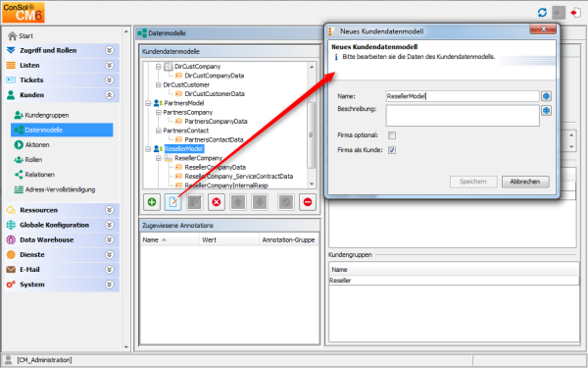Viewport: 588px width, 368px height.
Task: Open localization globe next to Name field
Action: click(547, 96)
